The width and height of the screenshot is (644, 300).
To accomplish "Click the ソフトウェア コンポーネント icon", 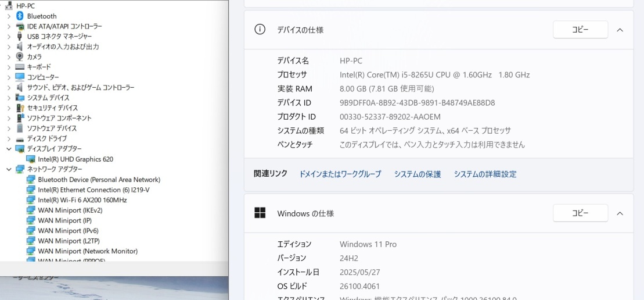I will [20, 118].
